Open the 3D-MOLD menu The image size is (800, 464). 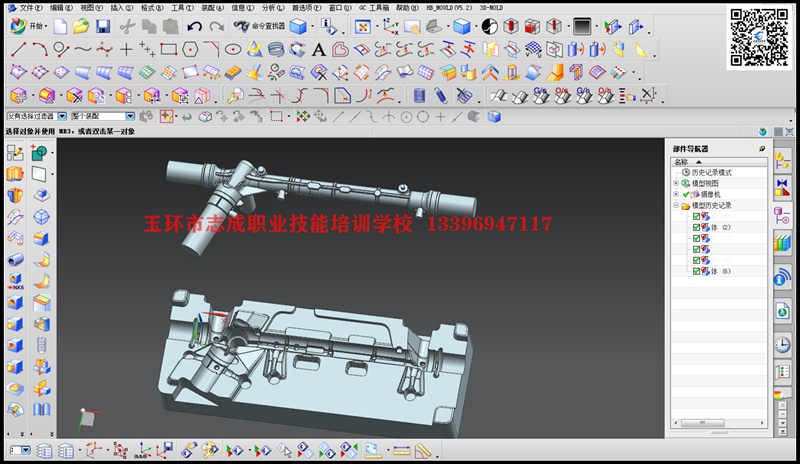(x=491, y=8)
